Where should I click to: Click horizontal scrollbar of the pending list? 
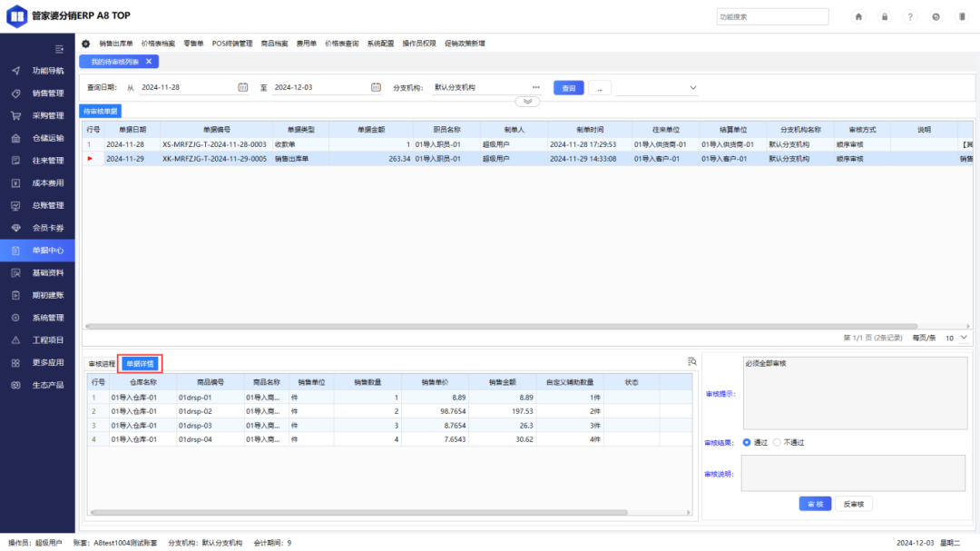[501, 326]
